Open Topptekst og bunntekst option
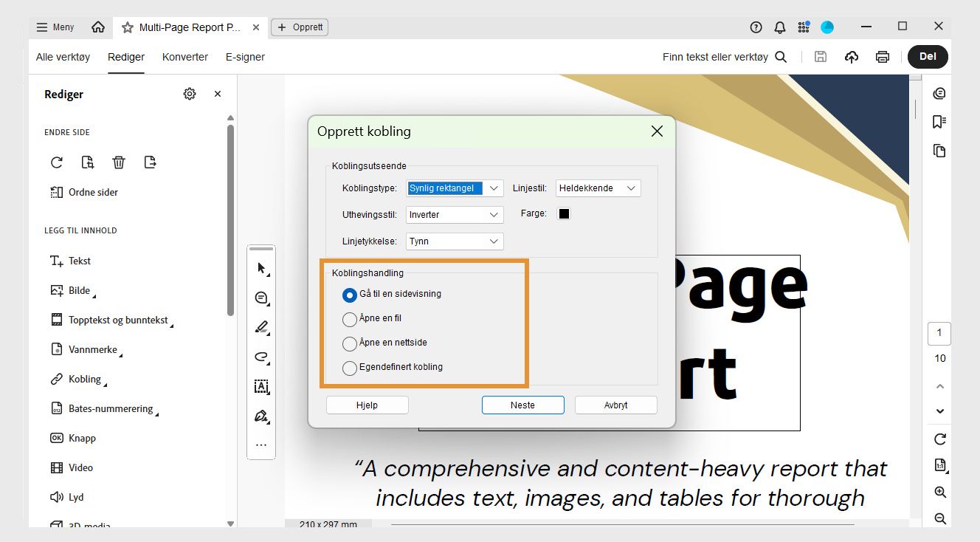980x542 pixels. coord(111,320)
